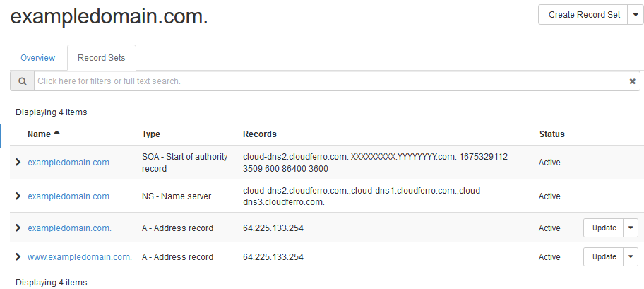Click the Create Record Set button
The height and width of the screenshot is (289, 644).
(x=583, y=15)
